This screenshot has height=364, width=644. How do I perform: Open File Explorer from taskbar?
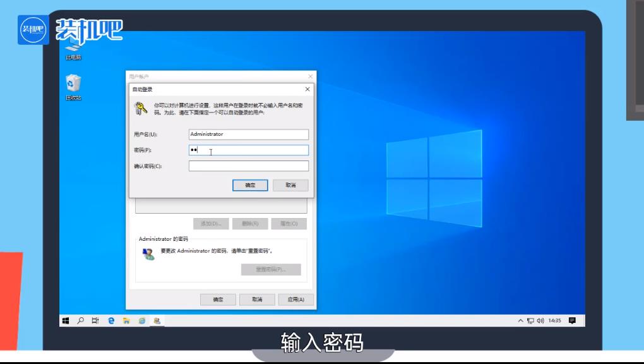(126, 320)
